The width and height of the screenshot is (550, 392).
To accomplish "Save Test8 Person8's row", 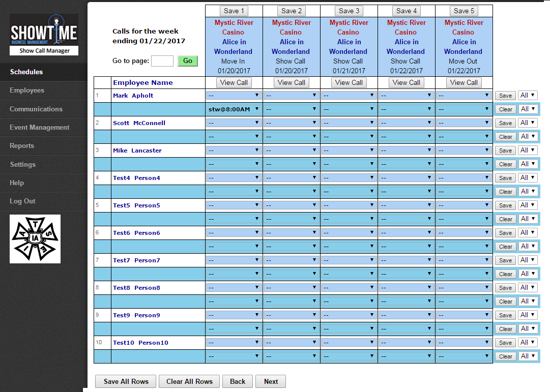I will coord(505,288).
